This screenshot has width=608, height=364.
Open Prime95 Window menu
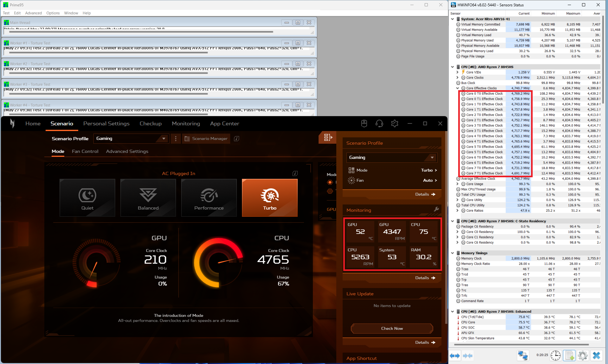point(71,13)
